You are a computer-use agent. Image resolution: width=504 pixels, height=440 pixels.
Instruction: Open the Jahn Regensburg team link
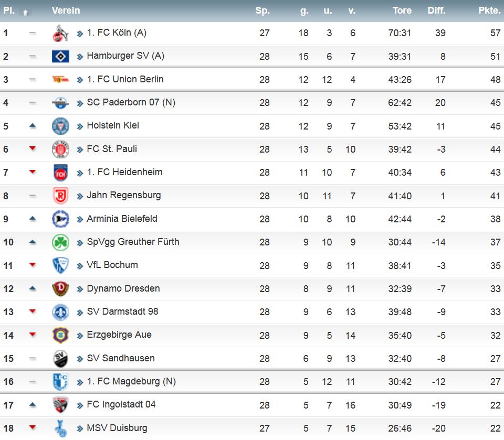click(124, 195)
